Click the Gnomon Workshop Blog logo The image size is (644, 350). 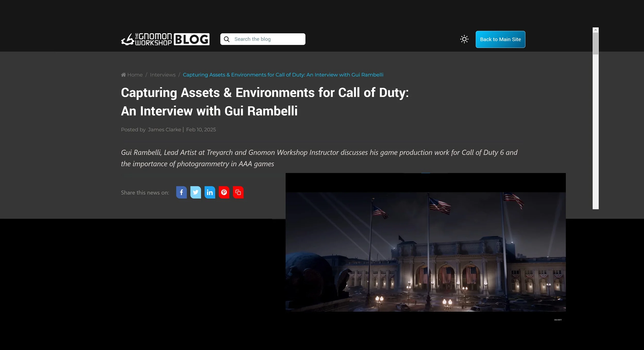tap(165, 39)
